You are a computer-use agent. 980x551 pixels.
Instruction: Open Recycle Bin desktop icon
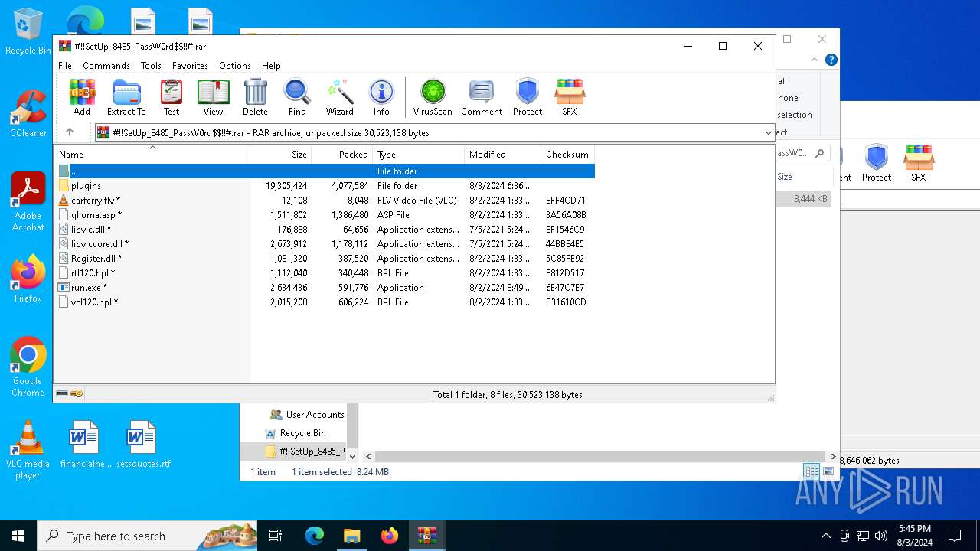[x=28, y=31]
